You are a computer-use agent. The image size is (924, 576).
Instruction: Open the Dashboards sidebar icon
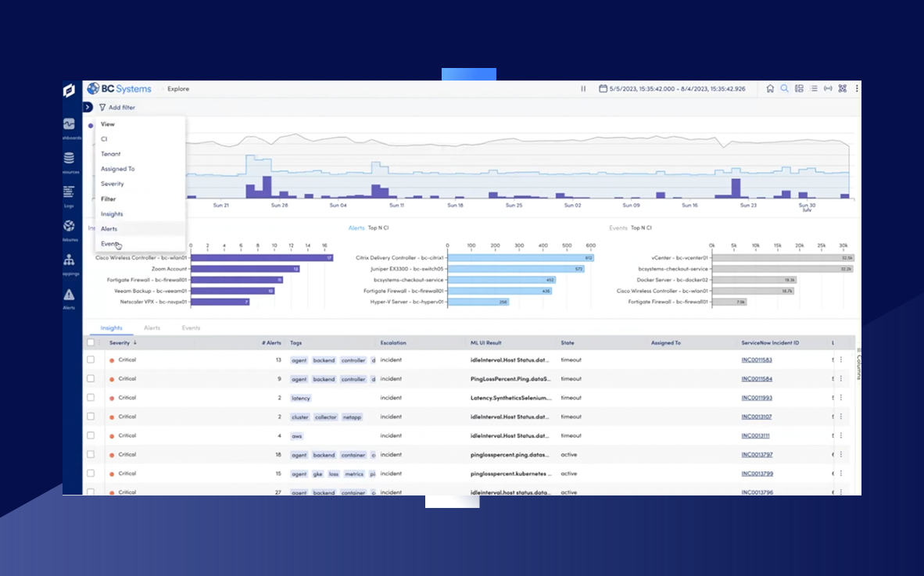[x=69, y=124]
